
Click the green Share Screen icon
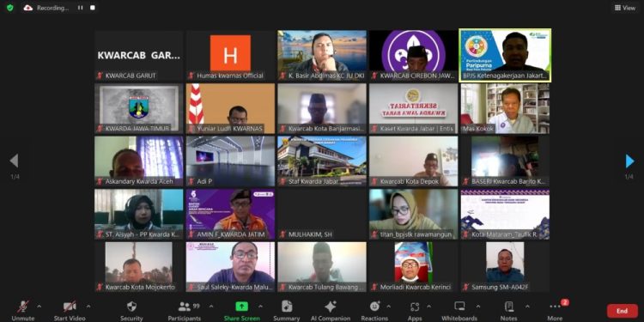[241, 307]
